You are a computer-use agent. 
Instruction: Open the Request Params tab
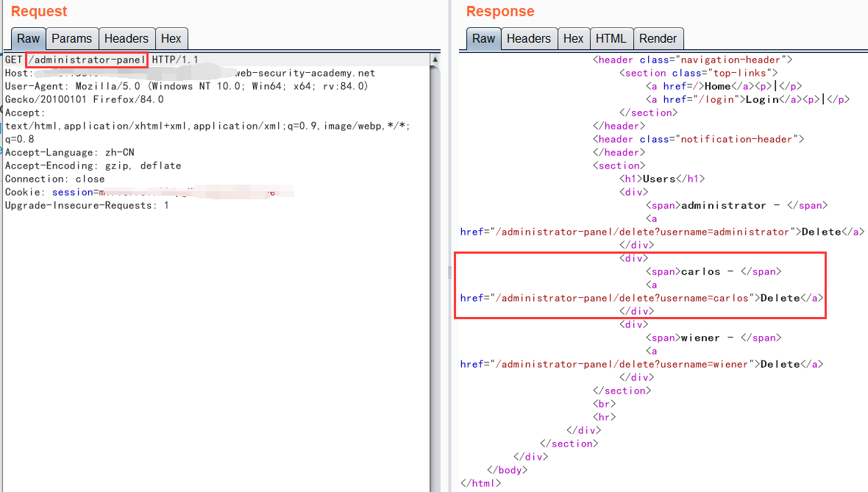point(72,39)
